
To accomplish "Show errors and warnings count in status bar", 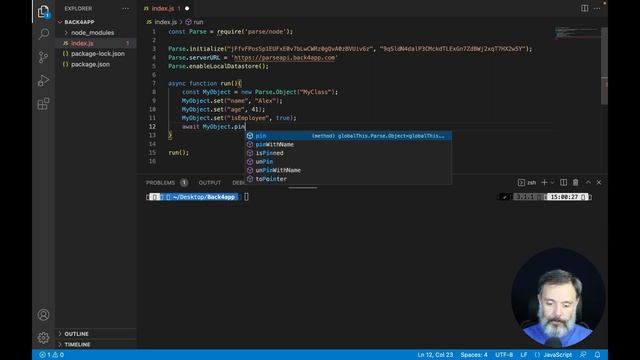I will pos(51,355).
